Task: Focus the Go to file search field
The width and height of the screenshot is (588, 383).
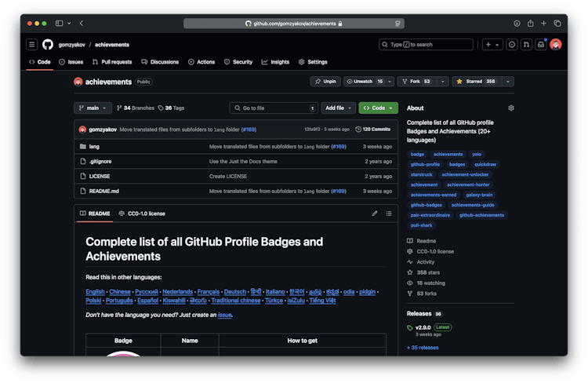Action: click(x=274, y=108)
